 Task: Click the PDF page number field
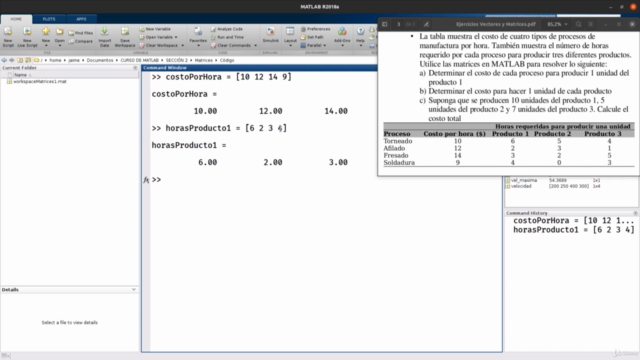point(398,24)
